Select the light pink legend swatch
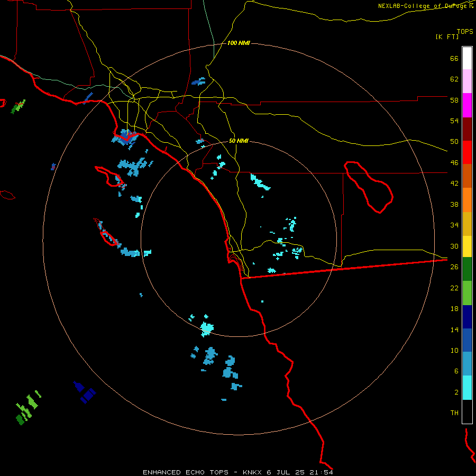Viewport: 476px width, 476px height. [467, 81]
